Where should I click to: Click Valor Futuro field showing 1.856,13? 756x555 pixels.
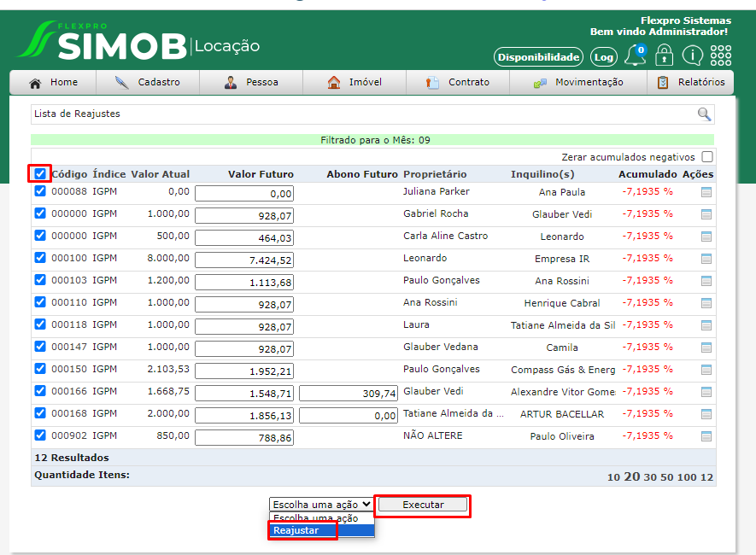244,415
